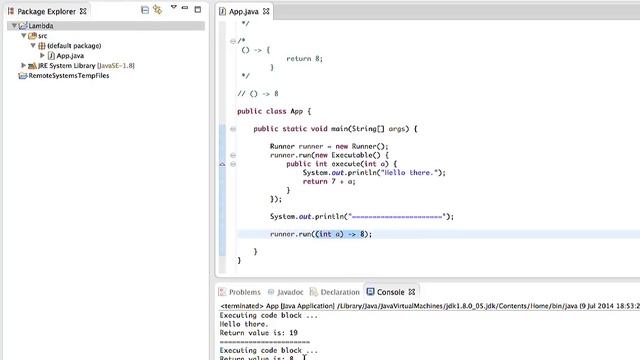
Task: Close the App.java editor tab
Action: (x=266, y=11)
